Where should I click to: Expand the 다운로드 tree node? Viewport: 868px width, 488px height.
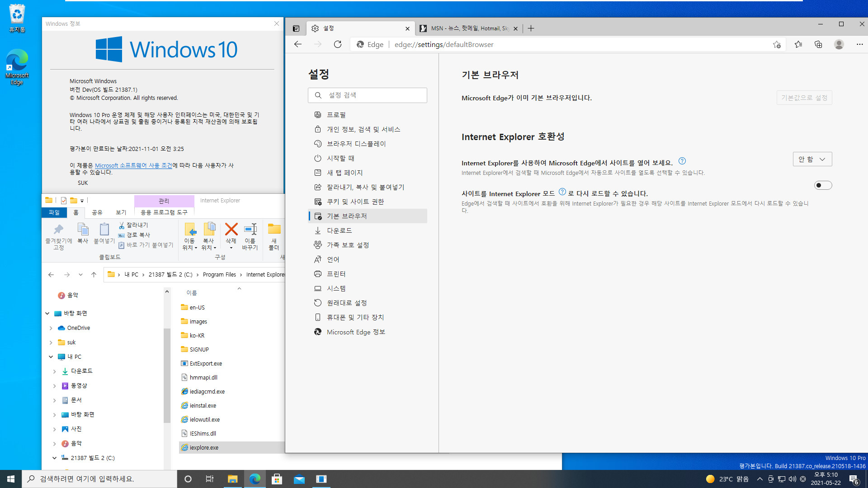point(55,371)
